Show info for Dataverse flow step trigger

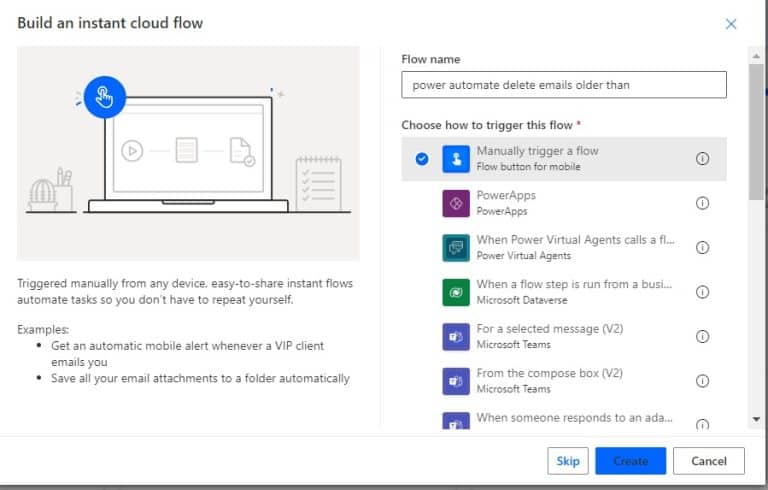(702, 292)
